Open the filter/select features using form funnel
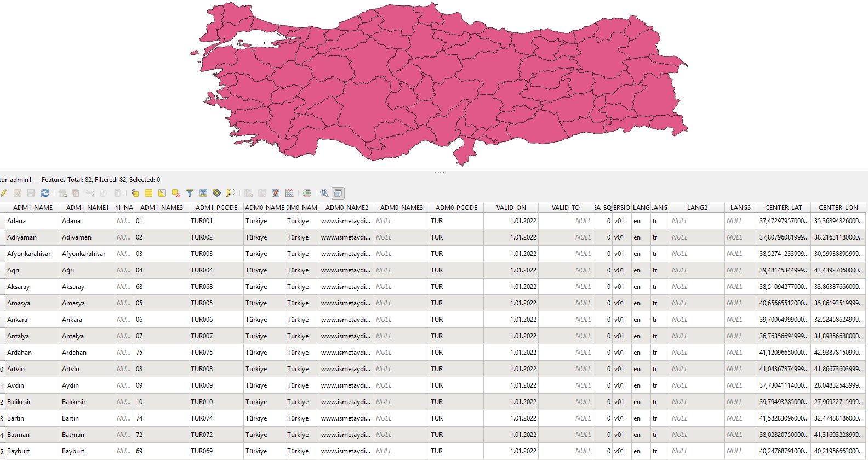 pos(190,193)
